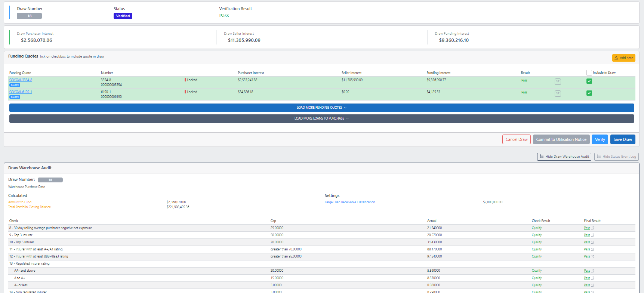Hide the Draw Warehouse Audit panel
The image size is (644, 293).
[564, 157]
